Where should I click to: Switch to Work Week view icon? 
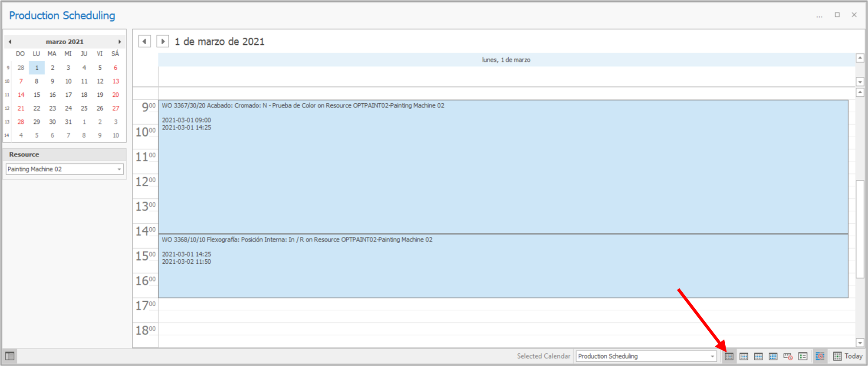tap(744, 356)
